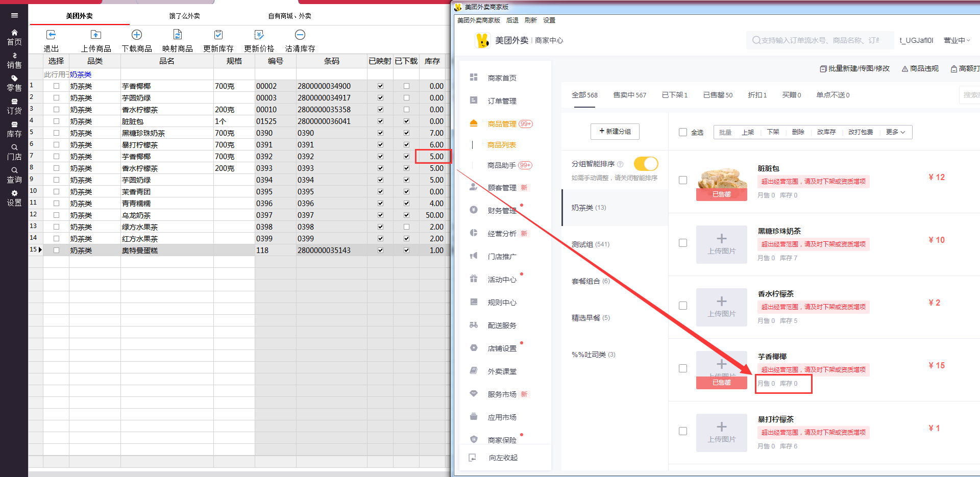Image resolution: width=980 pixels, height=477 pixels.
Task: Click the 财务管理 icon in Meituan sidebar
Action: coord(474,210)
